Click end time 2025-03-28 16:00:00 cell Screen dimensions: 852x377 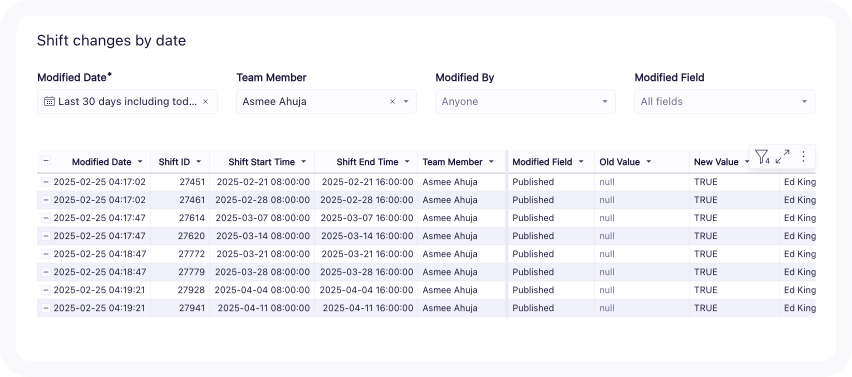[x=366, y=272]
